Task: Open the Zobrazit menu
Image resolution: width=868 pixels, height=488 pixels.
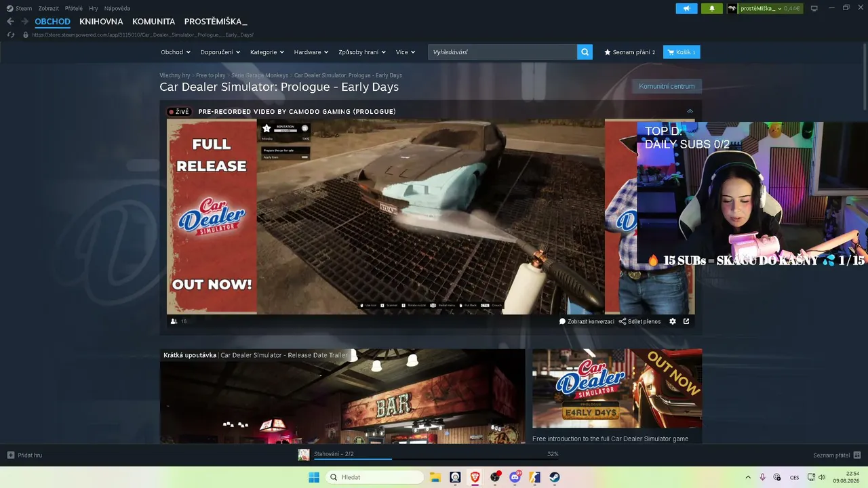Action: pos(49,8)
